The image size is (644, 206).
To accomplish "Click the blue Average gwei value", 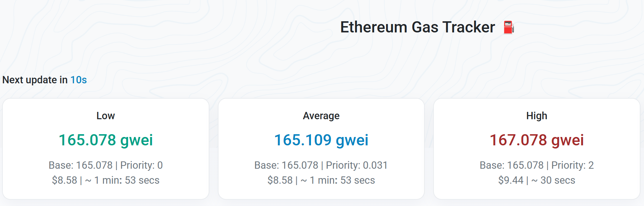I will 321,140.
